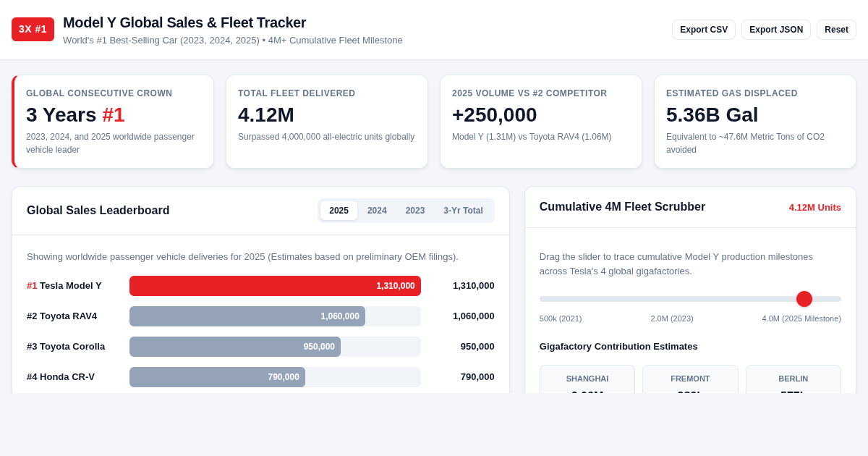Show the 3-Yr Total tab
Image resolution: width=868 pixels, height=456 pixels.
pyautogui.click(x=463, y=211)
